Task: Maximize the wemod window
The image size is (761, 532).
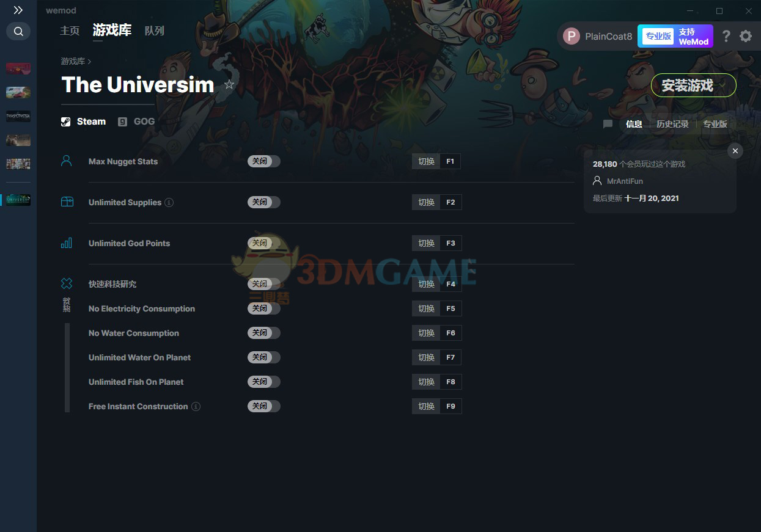Action: coord(719,11)
